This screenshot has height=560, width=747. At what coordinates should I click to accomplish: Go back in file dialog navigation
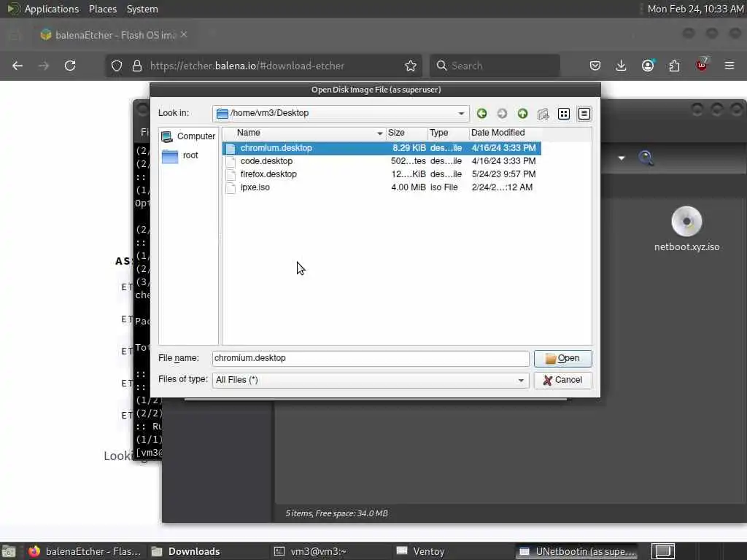coord(481,113)
